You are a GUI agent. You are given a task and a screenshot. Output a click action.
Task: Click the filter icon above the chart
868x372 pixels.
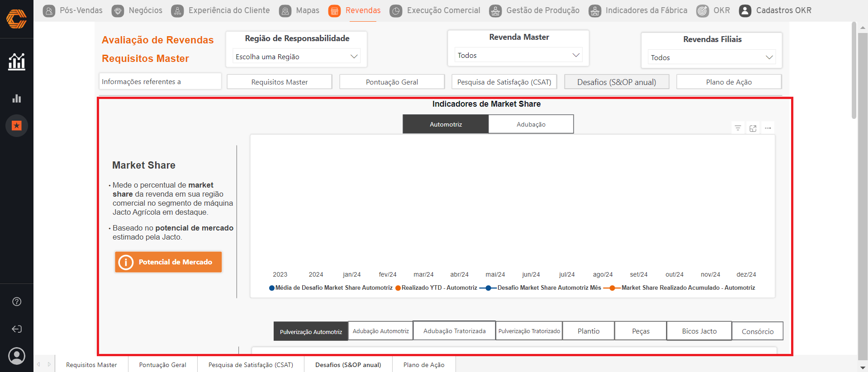tap(738, 128)
